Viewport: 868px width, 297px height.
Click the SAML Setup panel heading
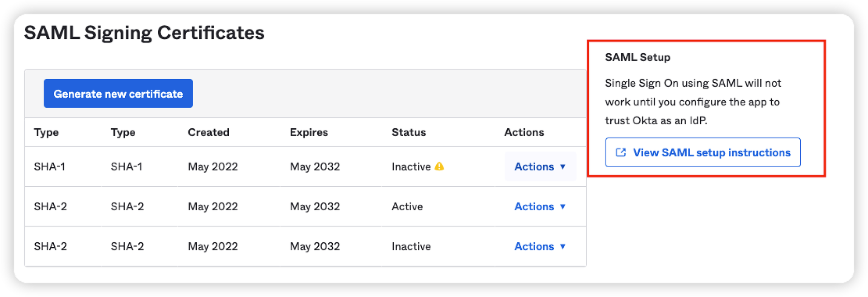pos(638,57)
